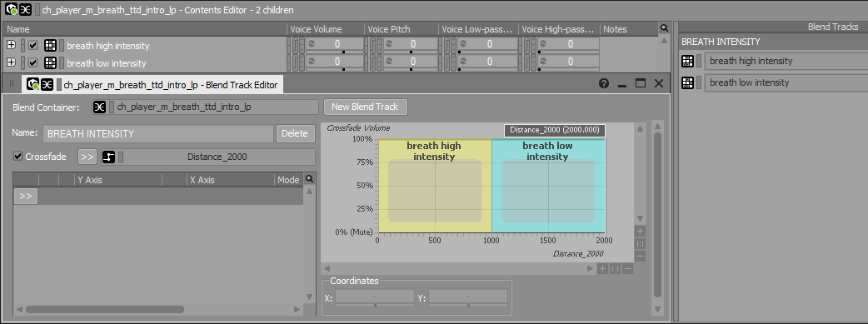Click the Notes column header

coord(630,29)
